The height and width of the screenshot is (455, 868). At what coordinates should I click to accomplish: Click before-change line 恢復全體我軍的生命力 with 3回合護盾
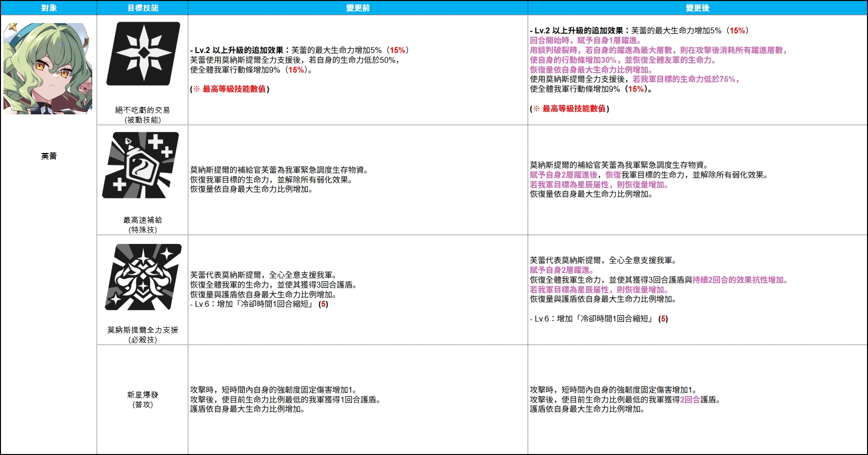(x=274, y=285)
